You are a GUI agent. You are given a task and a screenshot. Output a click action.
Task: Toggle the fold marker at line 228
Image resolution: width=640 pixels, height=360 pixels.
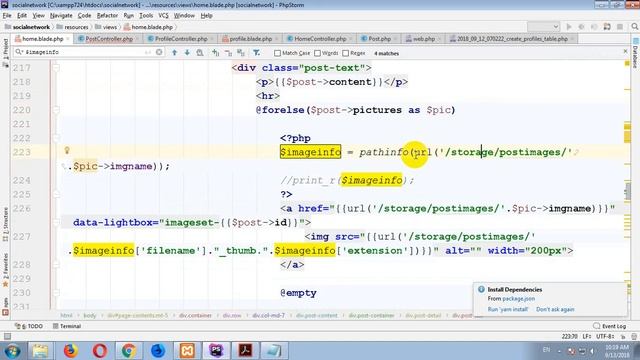pos(56,264)
